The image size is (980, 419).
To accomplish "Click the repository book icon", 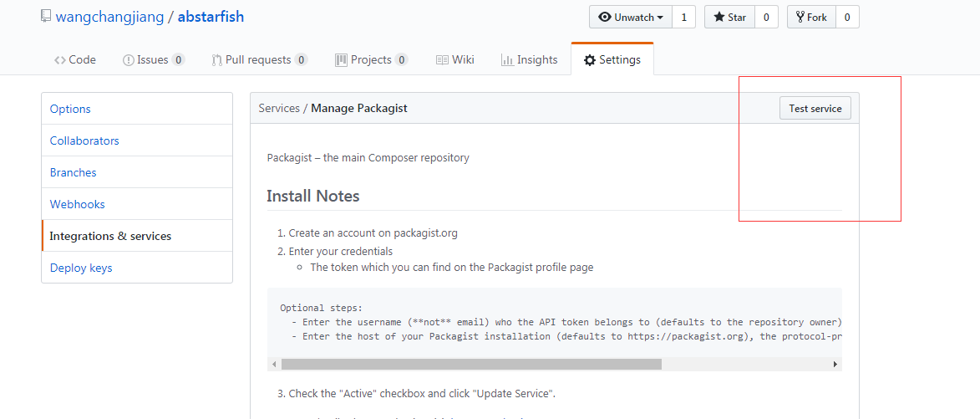I will (x=46, y=16).
